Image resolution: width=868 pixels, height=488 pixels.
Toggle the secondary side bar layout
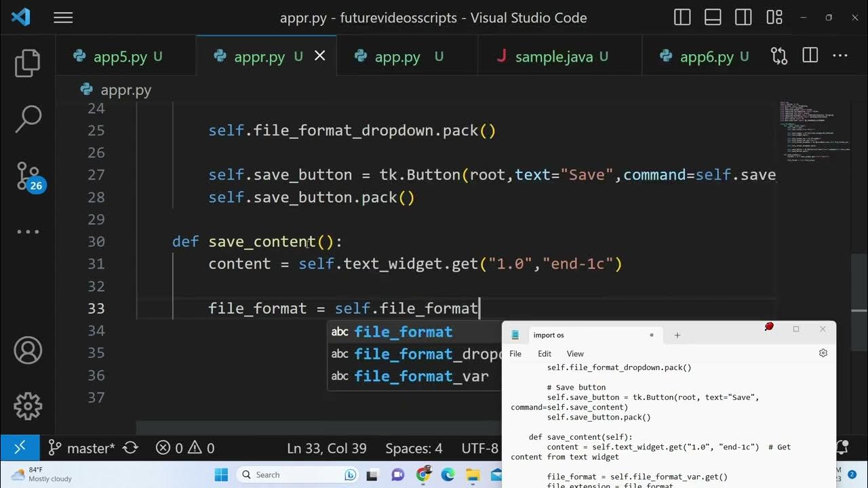tap(743, 18)
